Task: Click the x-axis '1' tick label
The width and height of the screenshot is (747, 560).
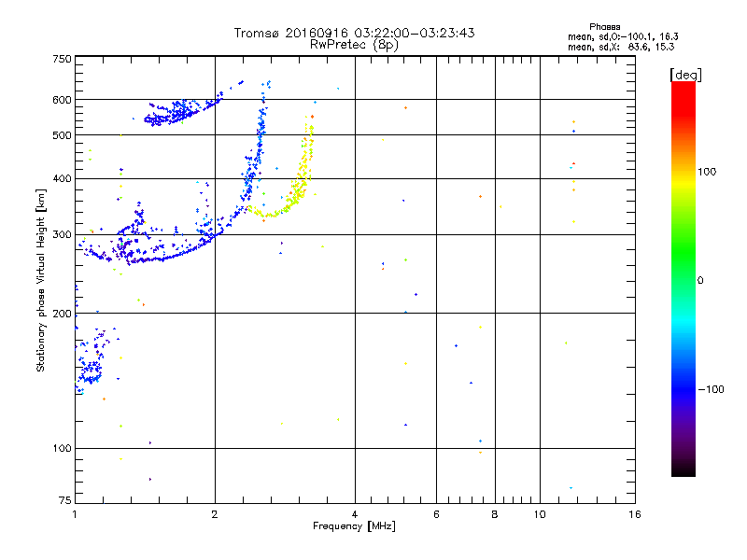Action: 75,514
